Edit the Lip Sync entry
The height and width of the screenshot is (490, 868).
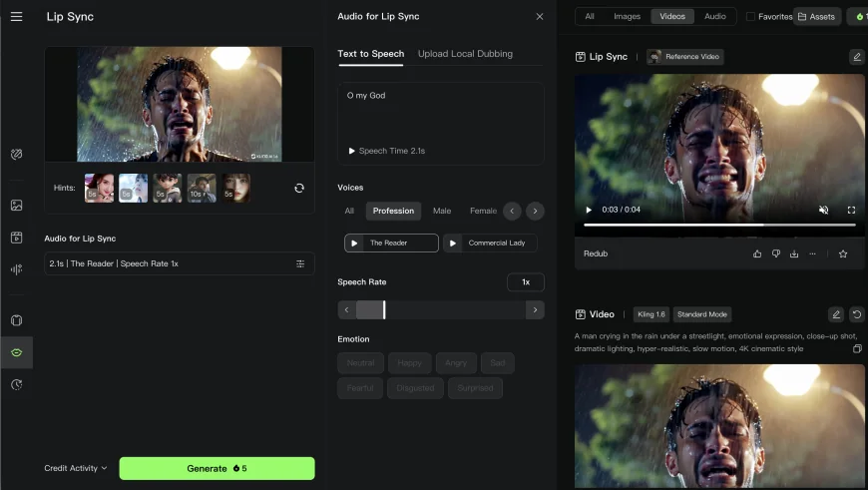click(x=857, y=57)
